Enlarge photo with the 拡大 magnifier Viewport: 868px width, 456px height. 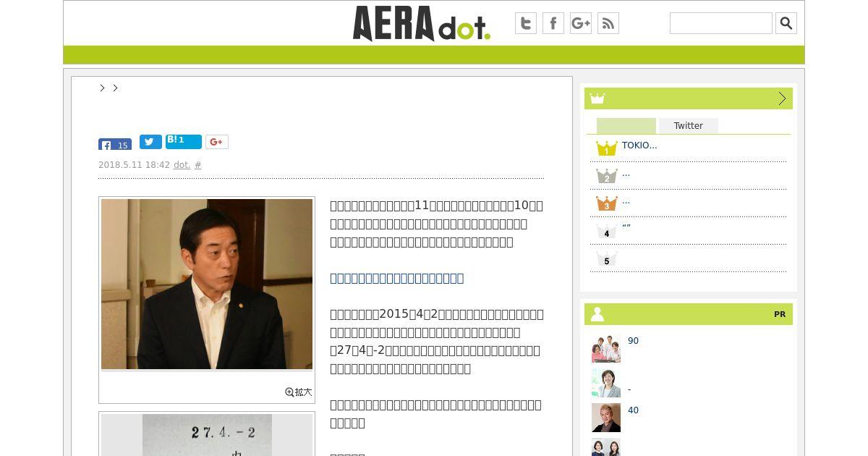pyautogui.click(x=299, y=392)
